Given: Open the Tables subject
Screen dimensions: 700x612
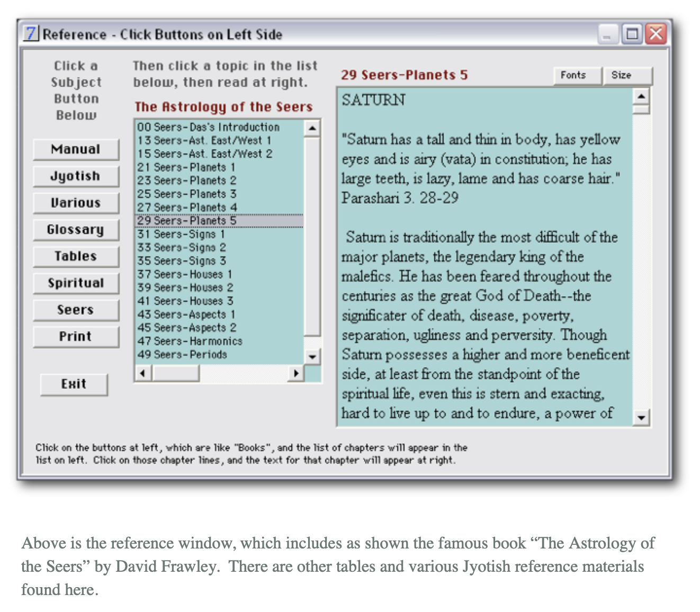Looking at the screenshot, I should coord(76,256).
